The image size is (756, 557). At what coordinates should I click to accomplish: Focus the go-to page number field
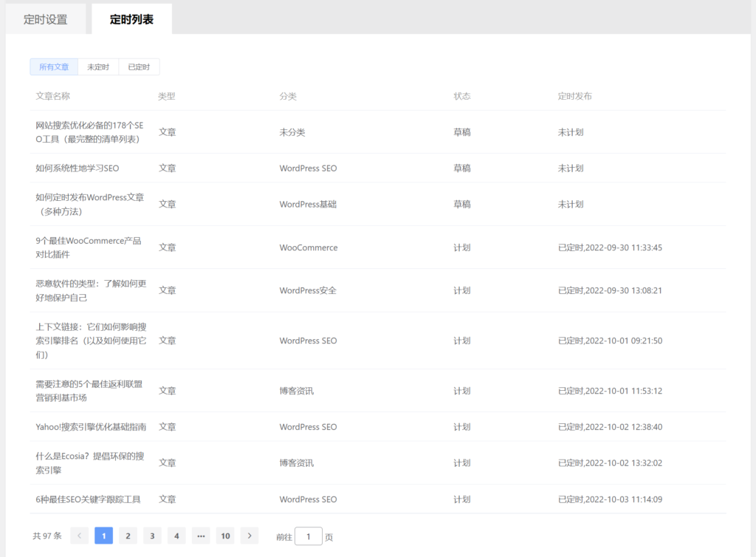click(x=308, y=537)
